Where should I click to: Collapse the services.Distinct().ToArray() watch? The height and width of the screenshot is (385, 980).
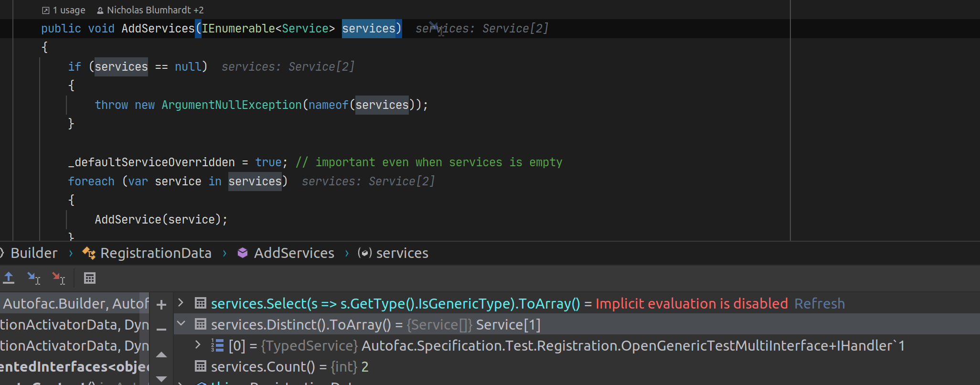[181, 323]
